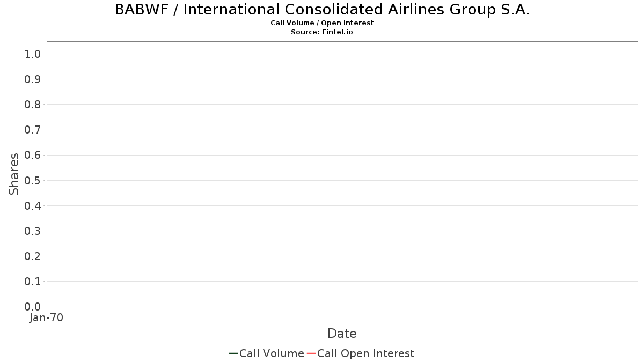
Task: Toggle the Call Volume legend label
Action: coord(272,353)
